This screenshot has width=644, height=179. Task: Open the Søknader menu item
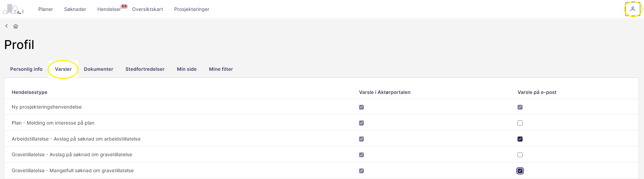(75, 9)
